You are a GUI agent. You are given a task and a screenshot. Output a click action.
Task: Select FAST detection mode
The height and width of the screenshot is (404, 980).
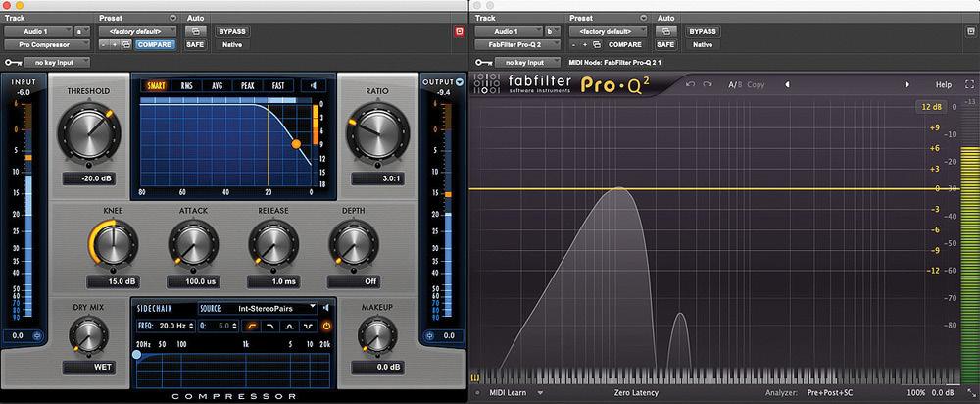pyautogui.click(x=278, y=85)
